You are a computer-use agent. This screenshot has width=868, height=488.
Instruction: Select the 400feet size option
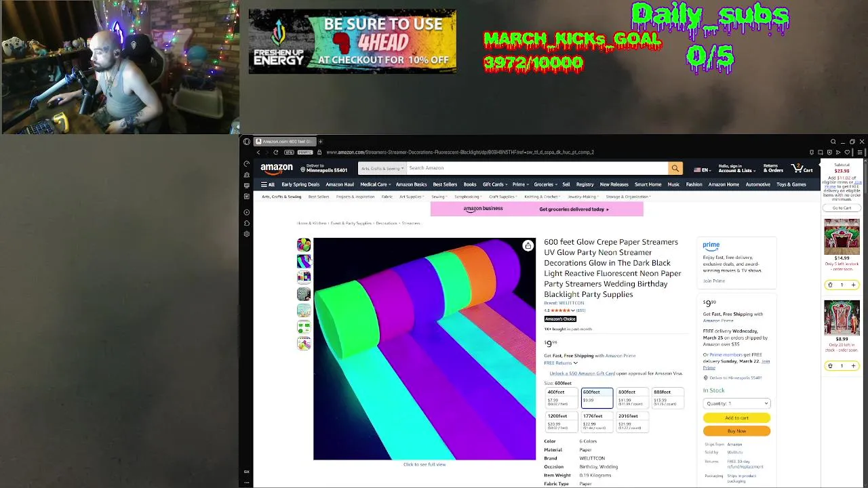(561, 398)
